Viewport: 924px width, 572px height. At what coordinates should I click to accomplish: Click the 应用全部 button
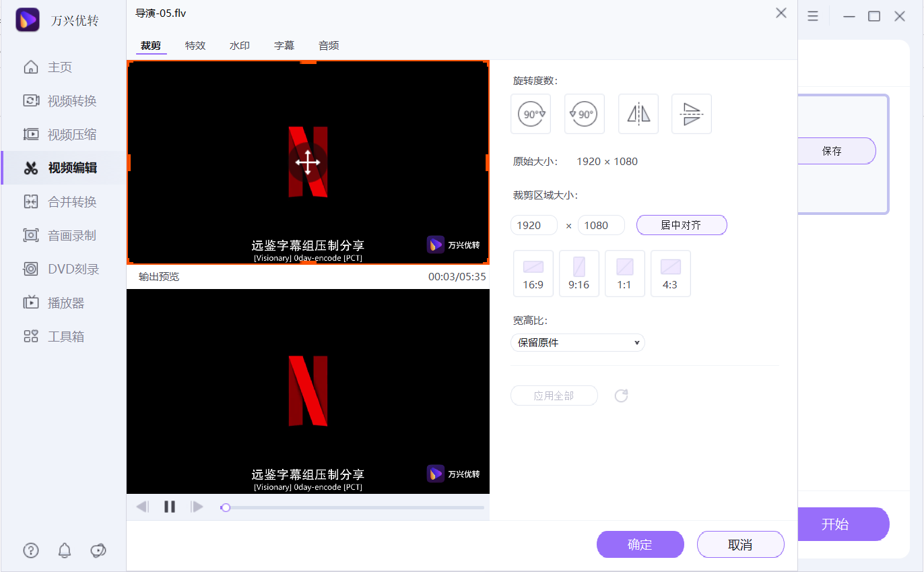click(554, 395)
